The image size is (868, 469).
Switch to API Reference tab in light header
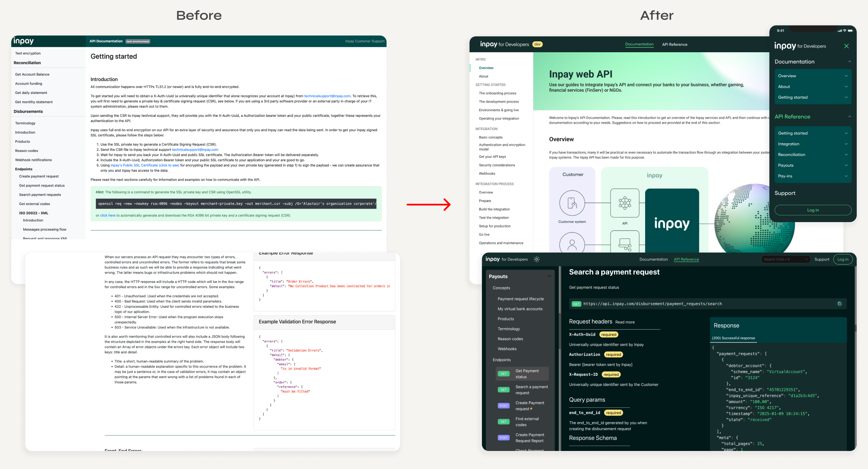pyautogui.click(x=674, y=44)
